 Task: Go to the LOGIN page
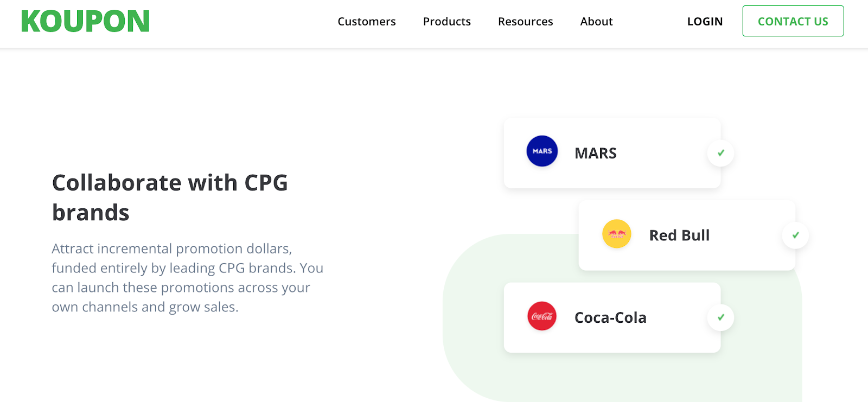point(705,22)
